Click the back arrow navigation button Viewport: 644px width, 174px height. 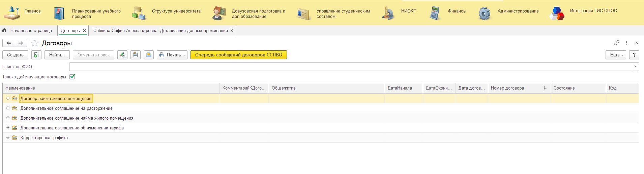coord(9,43)
